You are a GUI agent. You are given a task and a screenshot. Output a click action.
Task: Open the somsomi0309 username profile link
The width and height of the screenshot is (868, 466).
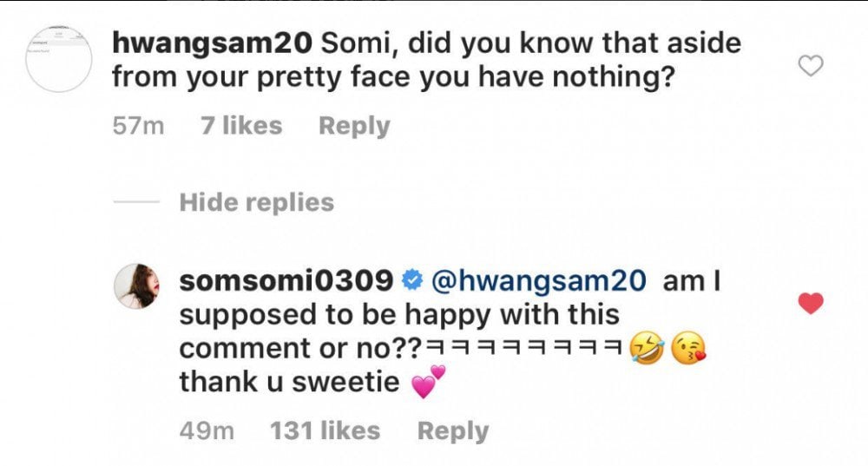(285, 280)
